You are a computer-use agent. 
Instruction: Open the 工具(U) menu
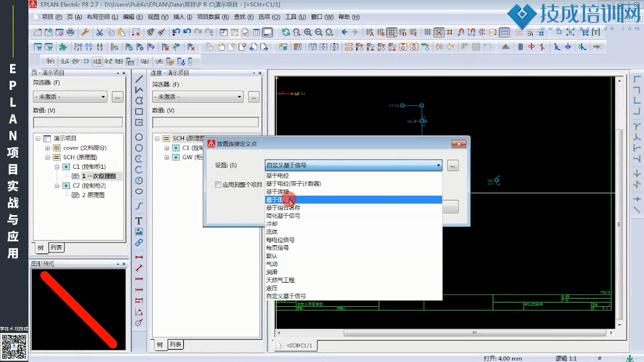(295, 17)
